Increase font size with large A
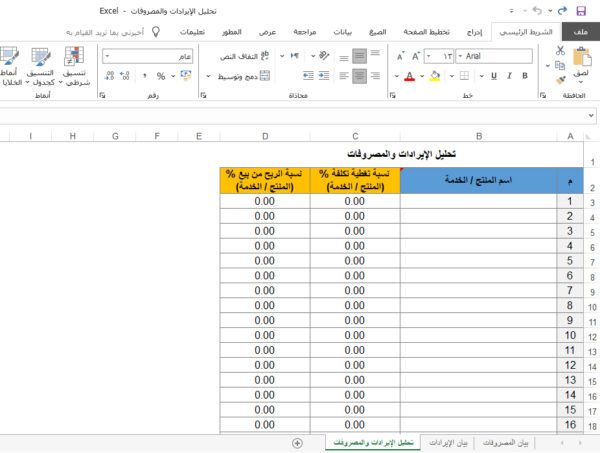Image resolution: width=600 pixels, height=453 pixels. (x=416, y=56)
